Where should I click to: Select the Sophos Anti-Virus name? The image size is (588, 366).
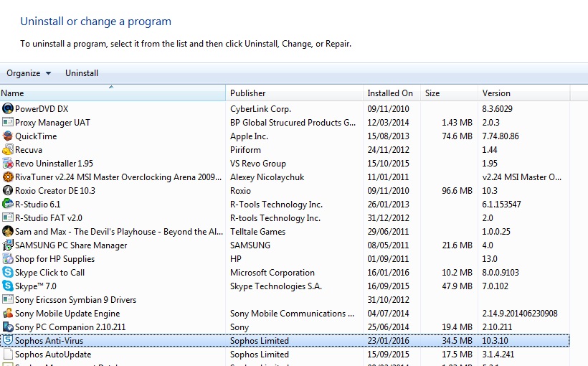click(49, 341)
